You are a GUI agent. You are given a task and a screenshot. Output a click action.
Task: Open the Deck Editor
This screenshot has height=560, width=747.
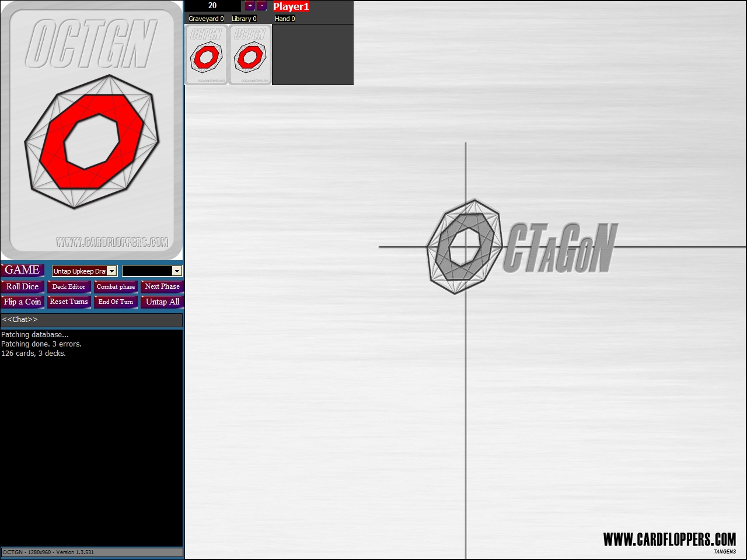69,286
